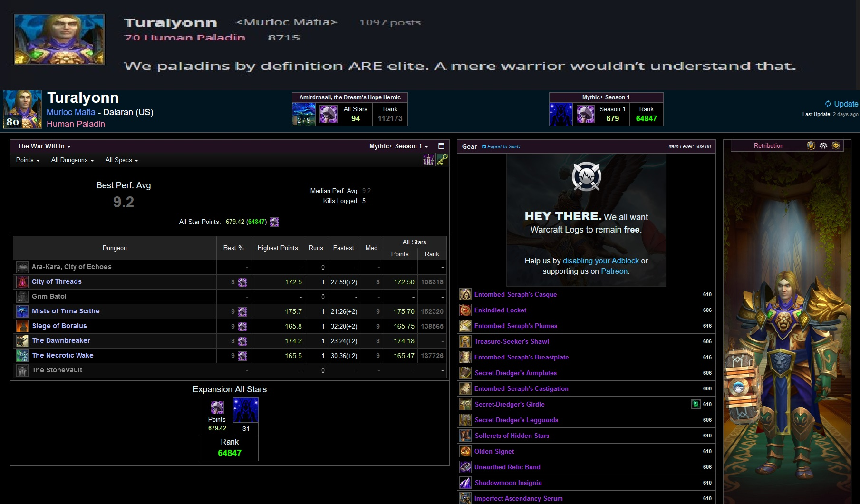Open the Mythic+ Season 1 zone thumbnail
The width and height of the screenshot is (860, 504).
click(561, 114)
